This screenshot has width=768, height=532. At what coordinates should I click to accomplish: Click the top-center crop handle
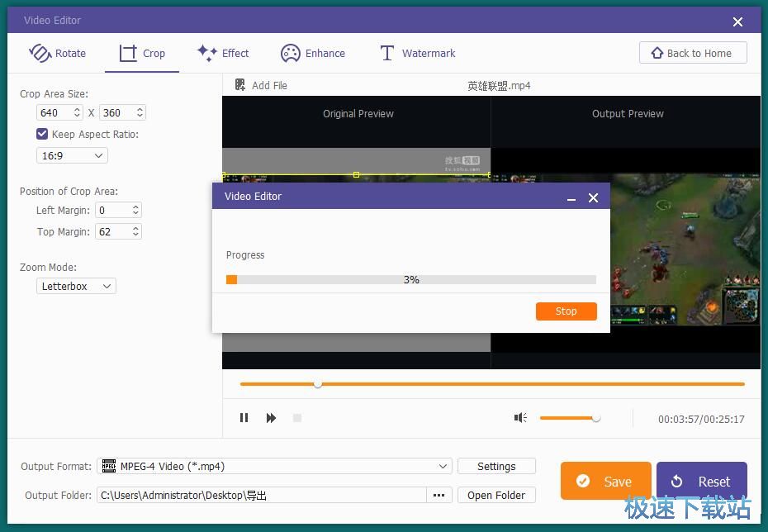pos(357,175)
